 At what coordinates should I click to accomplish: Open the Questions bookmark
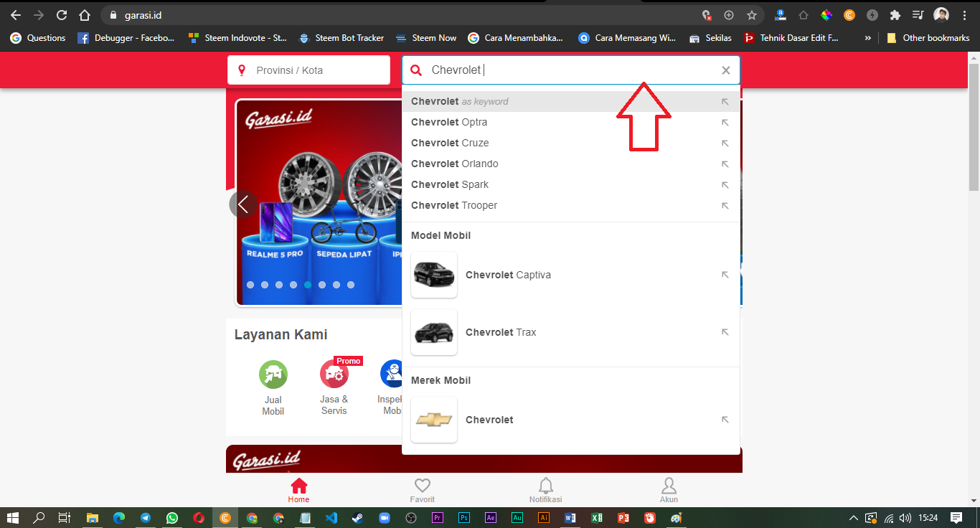pyautogui.click(x=38, y=38)
